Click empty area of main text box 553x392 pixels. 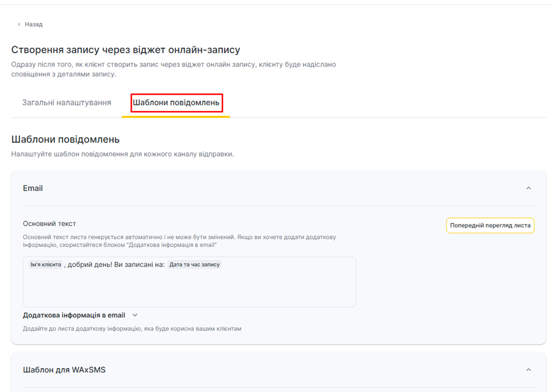[189, 289]
